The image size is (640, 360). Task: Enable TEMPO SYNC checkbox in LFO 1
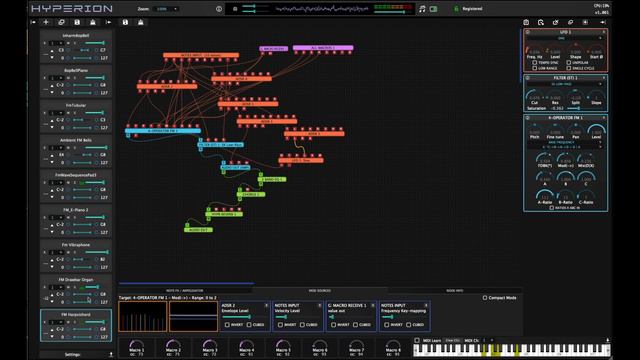pos(535,62)
